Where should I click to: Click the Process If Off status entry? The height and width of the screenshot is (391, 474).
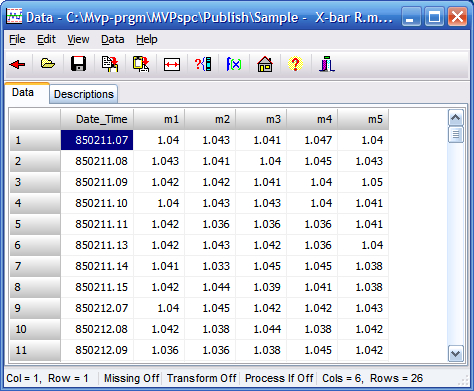[x=279, y=378]
